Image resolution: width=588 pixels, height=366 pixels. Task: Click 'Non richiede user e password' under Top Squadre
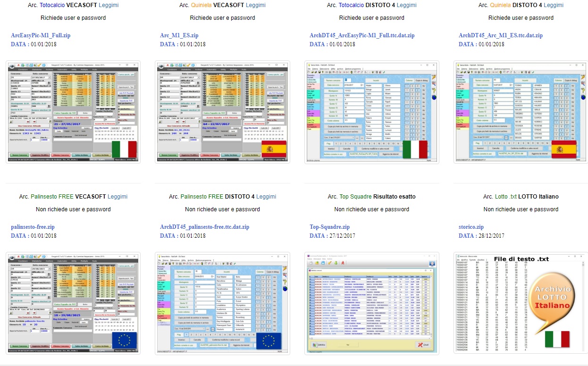[372, 209]
